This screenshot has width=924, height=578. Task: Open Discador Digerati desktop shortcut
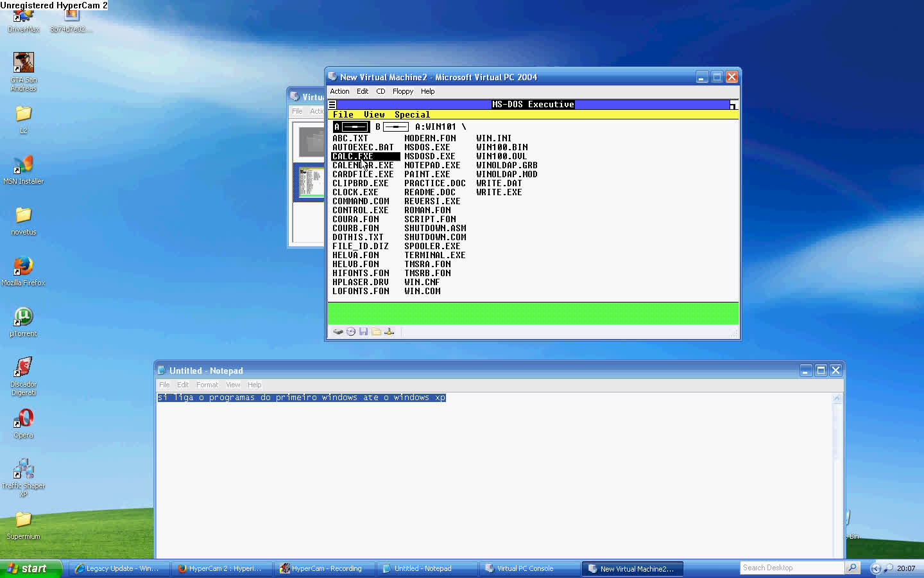click(23, 376)
